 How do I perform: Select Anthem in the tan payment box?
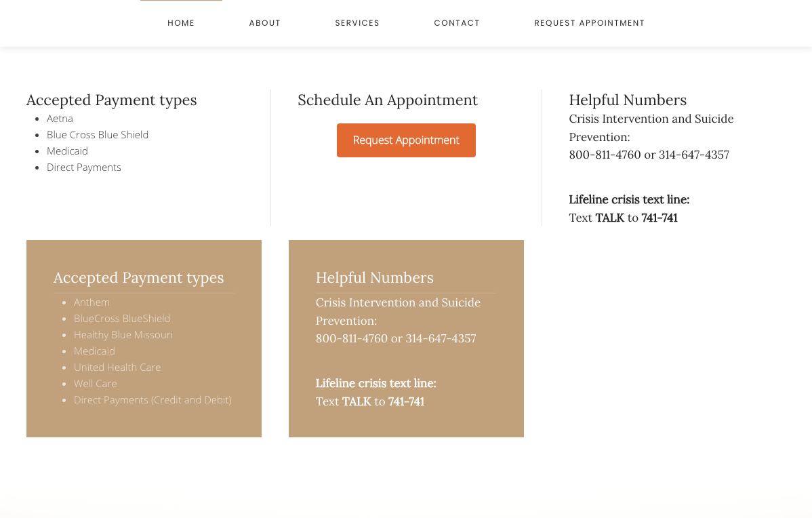92,302
